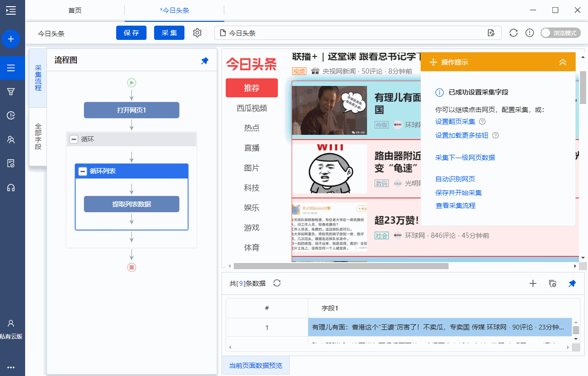588x376 pixels.
Task: Pin the data preview panel
Action: point(572,283)
